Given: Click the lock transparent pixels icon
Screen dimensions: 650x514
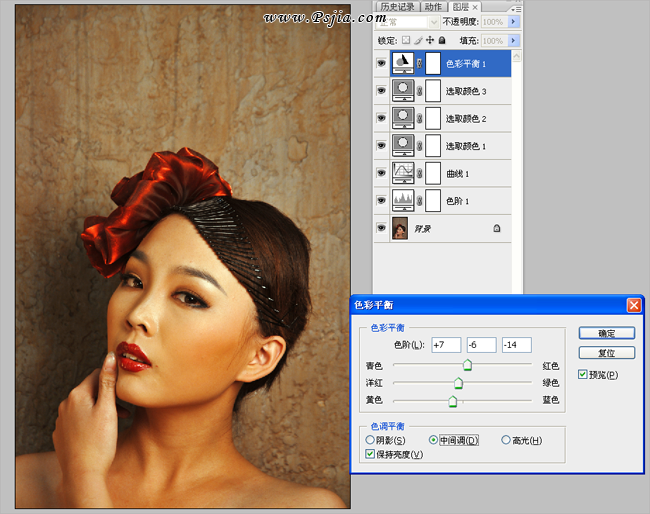Looking at the screenshot, I should (x=405, y=40).
